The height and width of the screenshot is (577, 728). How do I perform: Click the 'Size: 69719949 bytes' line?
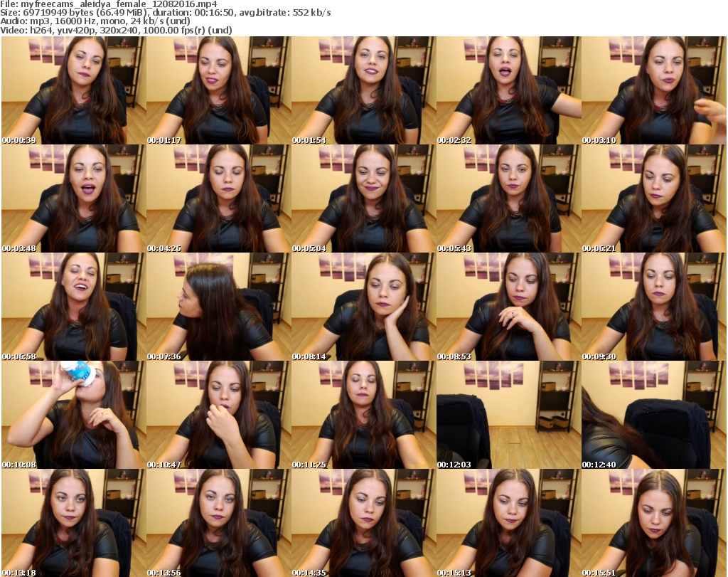pos(166,13)
